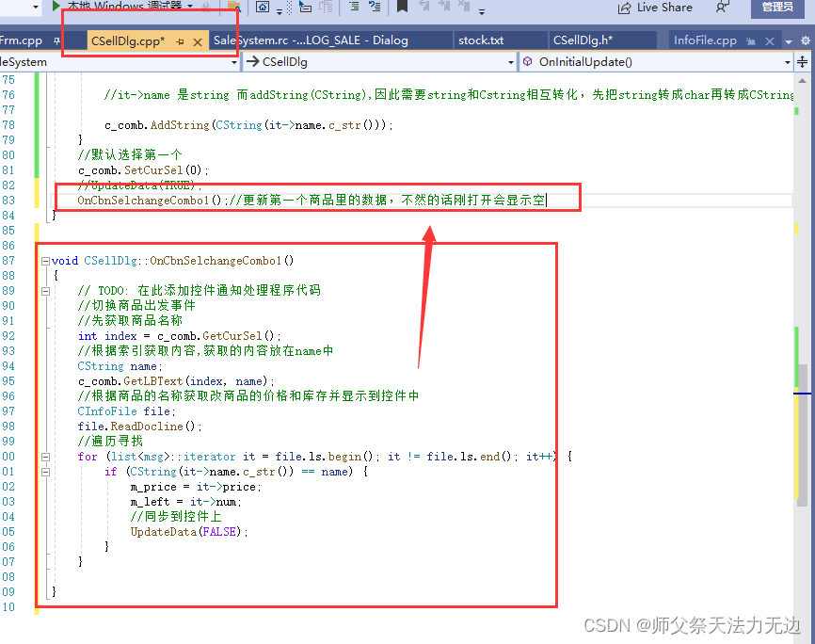Open the 本地 Windows 调试器 dropdown

click(189, 6)
